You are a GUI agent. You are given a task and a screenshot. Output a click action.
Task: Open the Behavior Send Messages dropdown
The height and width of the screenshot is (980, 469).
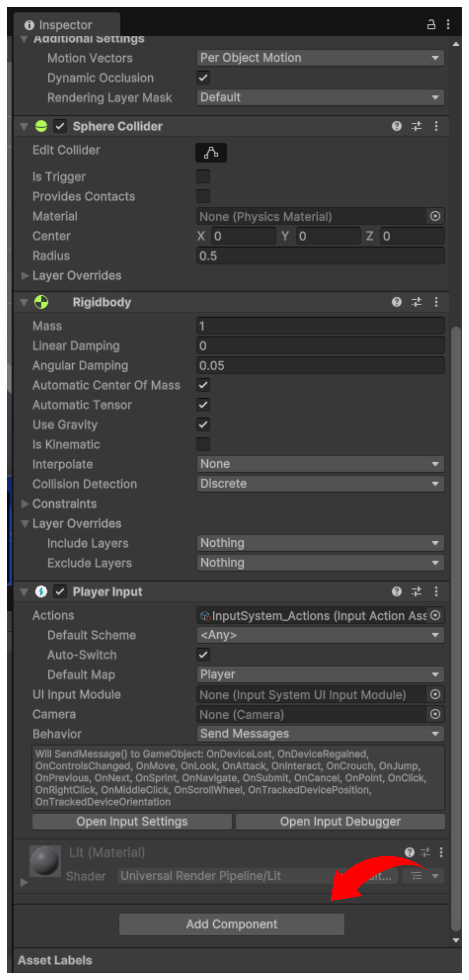click(320, 733)
